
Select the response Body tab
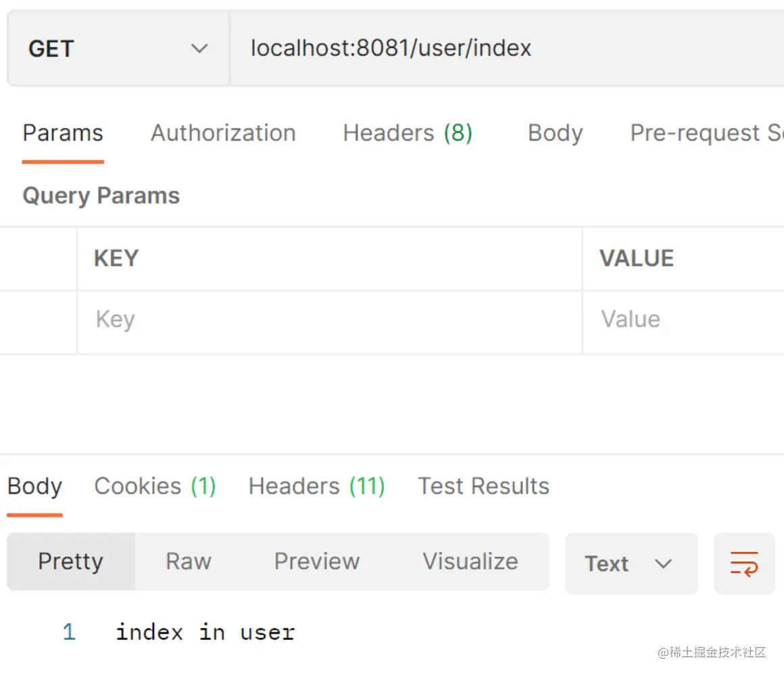pyautogui.click(x=34, y=486)
